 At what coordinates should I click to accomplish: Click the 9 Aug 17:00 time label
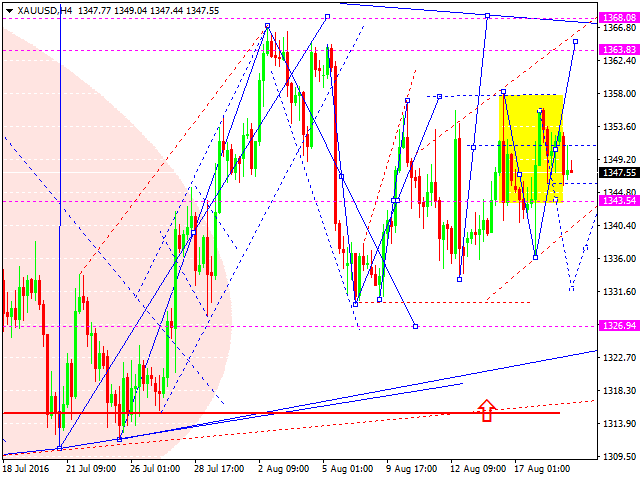click(411, 469)
